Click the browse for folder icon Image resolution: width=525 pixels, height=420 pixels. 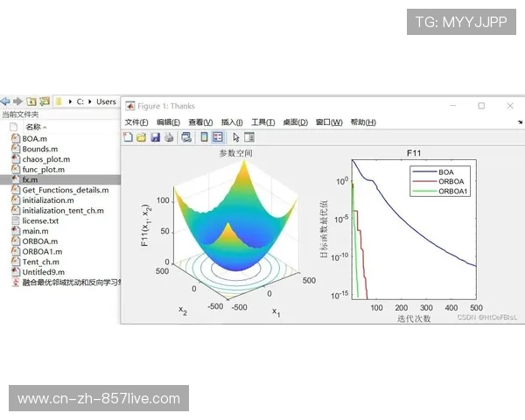[44, 101]
